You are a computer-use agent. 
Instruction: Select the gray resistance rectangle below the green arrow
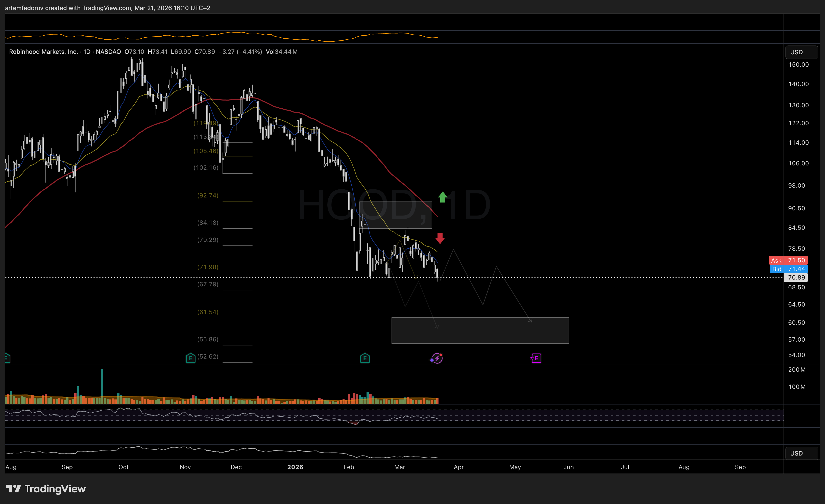click(395, 215)
